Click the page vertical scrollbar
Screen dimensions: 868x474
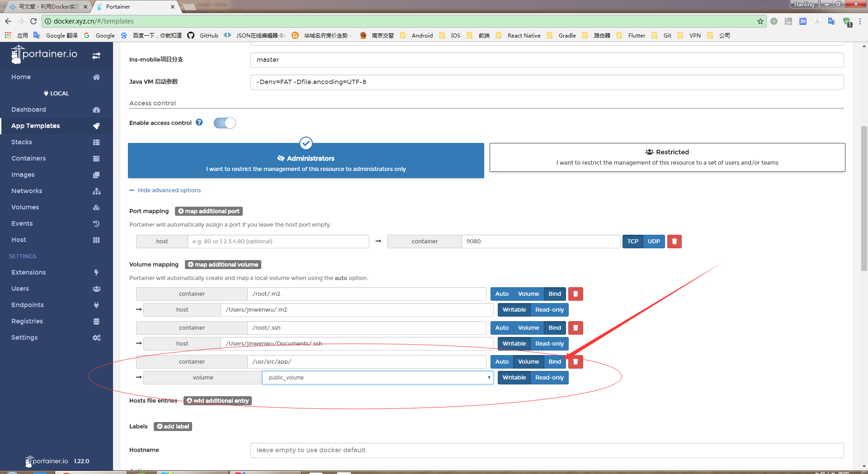tap(864, 198)
